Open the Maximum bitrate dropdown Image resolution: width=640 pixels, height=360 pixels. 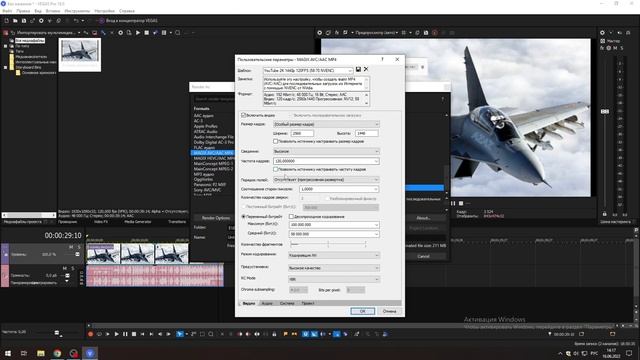[x=334, y=225]
